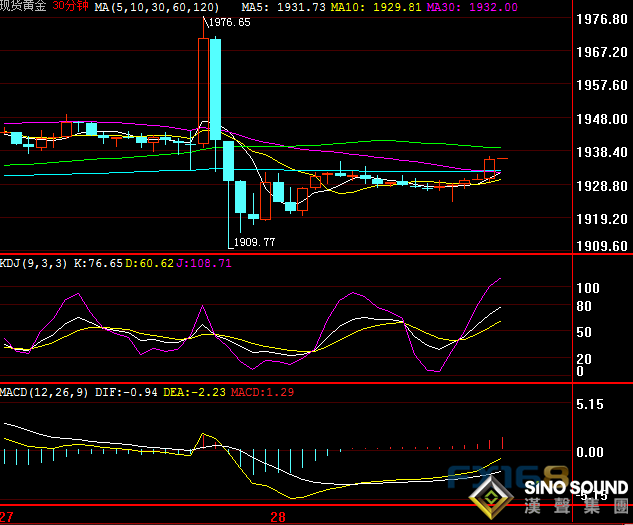Click the MA30: 1932.00 value

[472, 7]
